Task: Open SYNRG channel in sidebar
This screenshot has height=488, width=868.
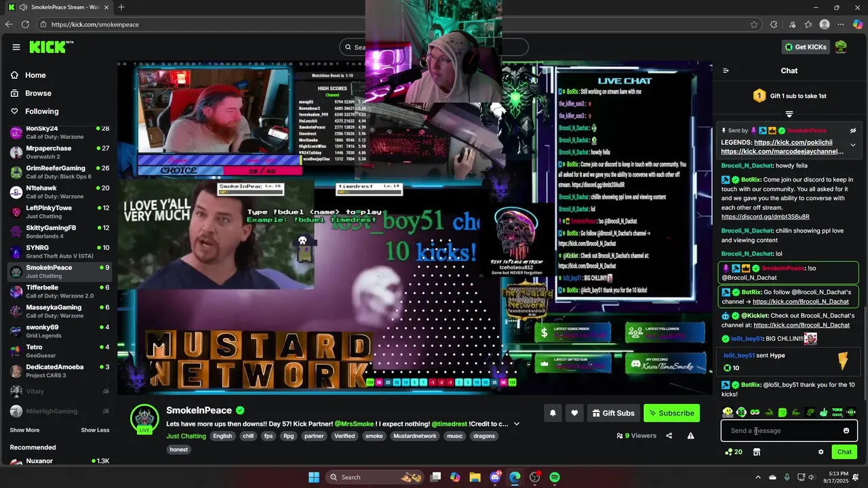Action: point(60,251)
